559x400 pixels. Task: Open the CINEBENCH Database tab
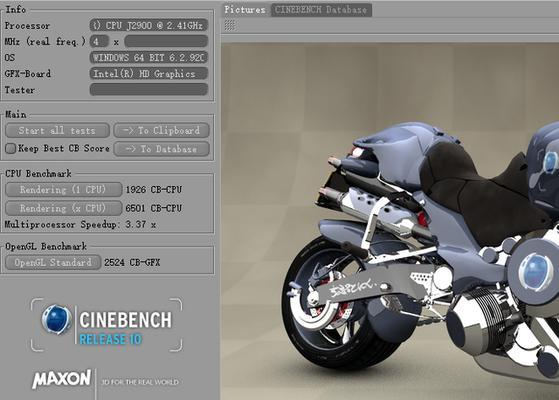point(321,10)
